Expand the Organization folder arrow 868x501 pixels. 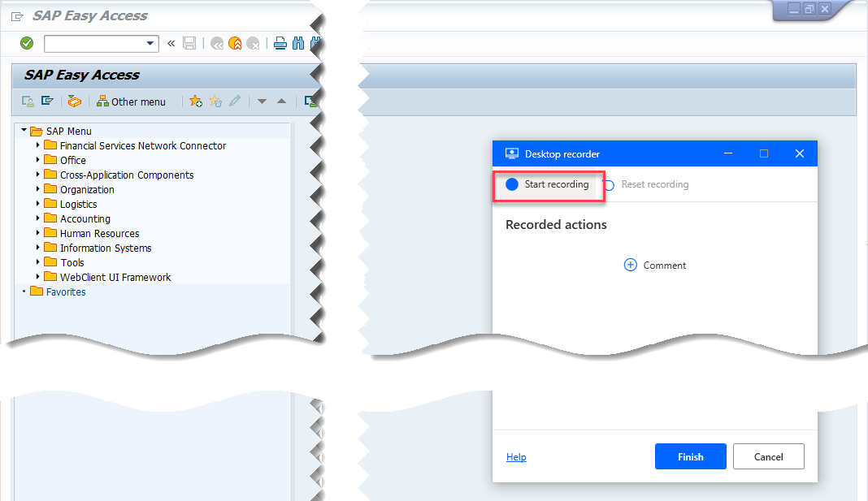[x=37, y=189]
